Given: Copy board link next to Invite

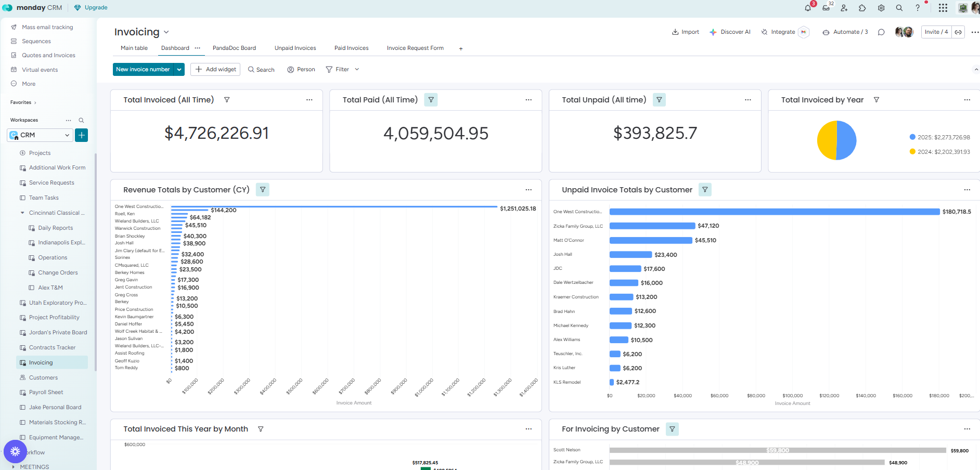Looking at the screenshot, I should [x=958, y=32].
